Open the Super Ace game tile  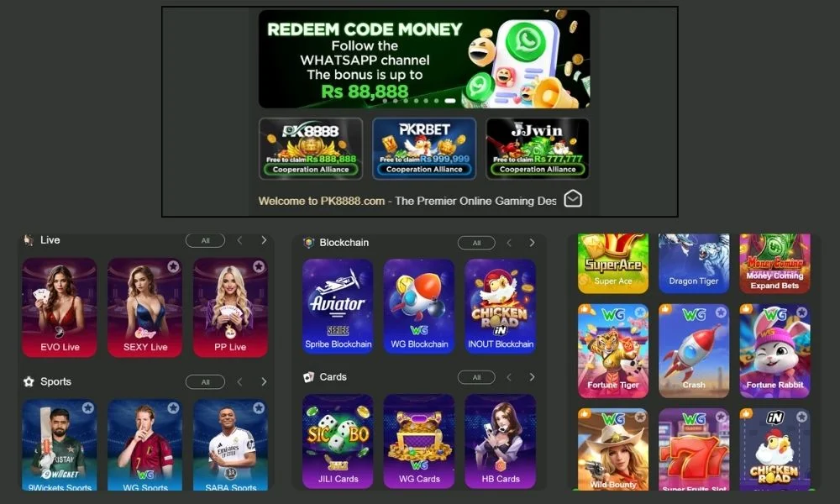(x=613, y=263)
